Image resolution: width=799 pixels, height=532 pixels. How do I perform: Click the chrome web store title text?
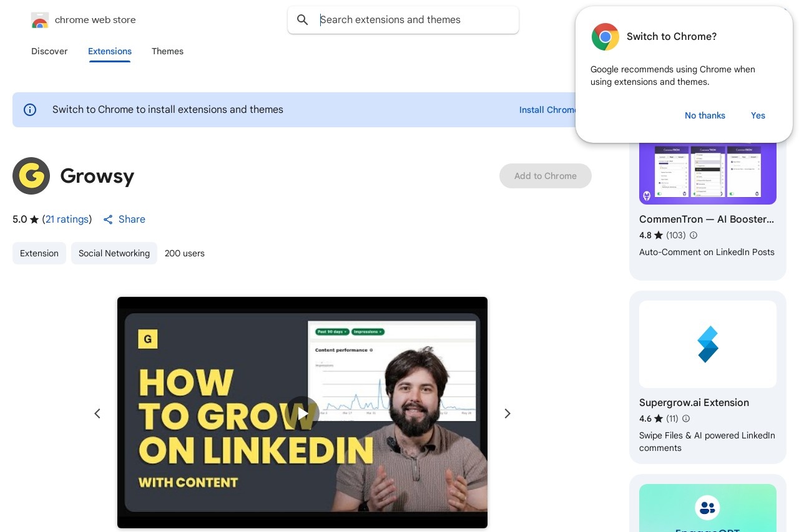96,20
